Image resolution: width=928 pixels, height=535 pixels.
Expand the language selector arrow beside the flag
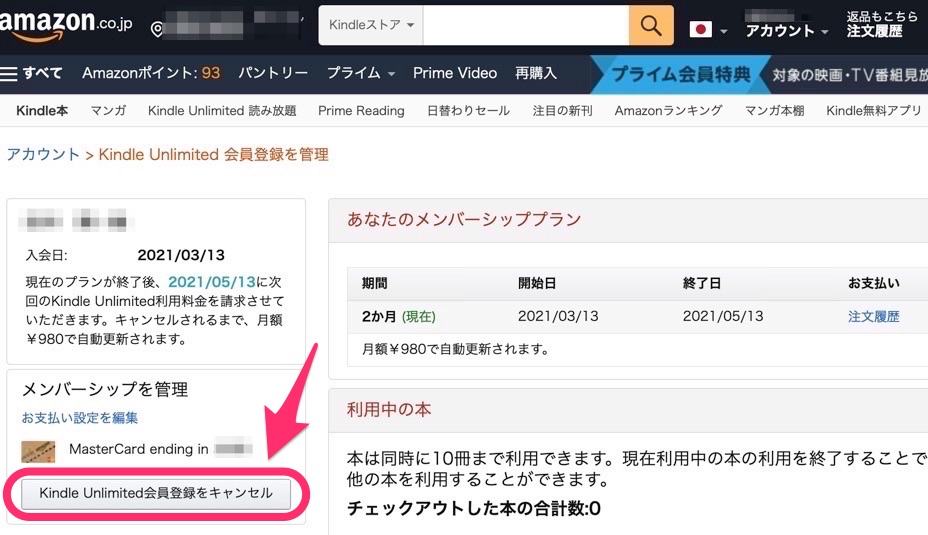click(x=723, y=31)
